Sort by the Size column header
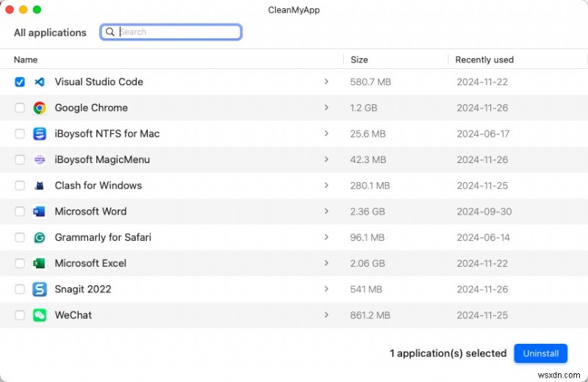Screen dimensions: 588x382 (x=359, y=60)
